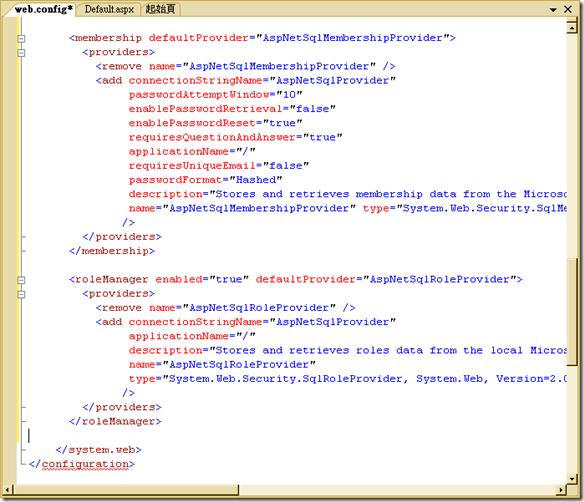The image size is (584, 502).
Task: Click the horizontal scrollbar right arrow
Action: [561, 490]
